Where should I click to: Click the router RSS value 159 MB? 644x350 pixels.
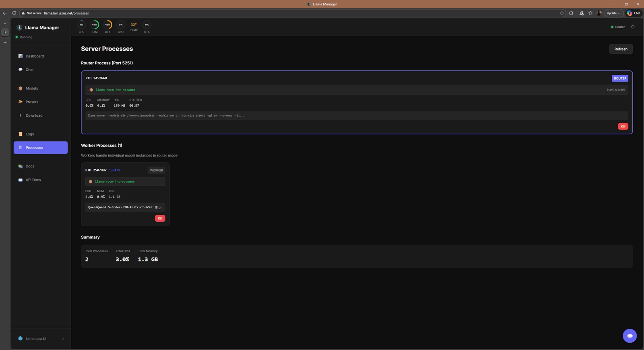point(120,105)
